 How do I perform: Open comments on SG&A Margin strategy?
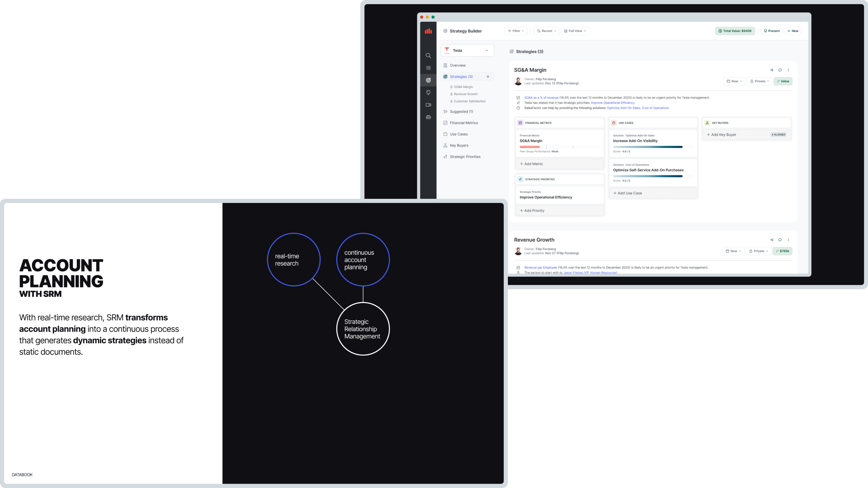[780, 70]
